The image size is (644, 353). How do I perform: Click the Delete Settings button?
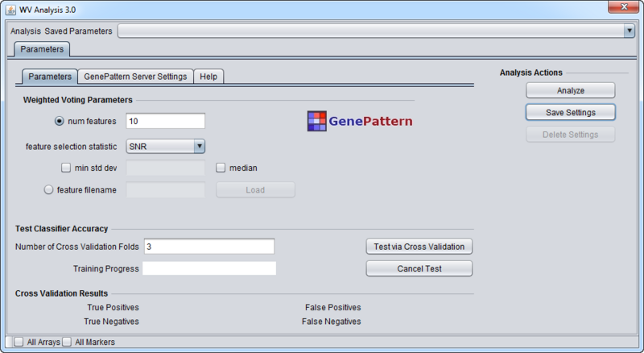point(571,135)
